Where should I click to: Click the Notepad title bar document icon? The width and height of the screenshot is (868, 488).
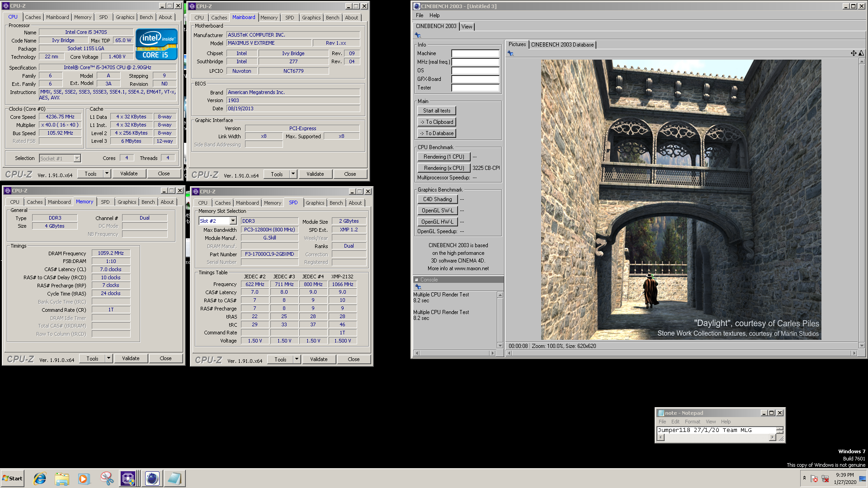pos(661,413)
